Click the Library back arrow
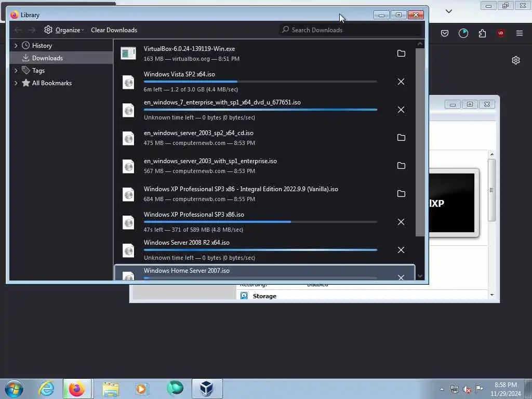Viewport: 532px width, 399px height. 18,30
